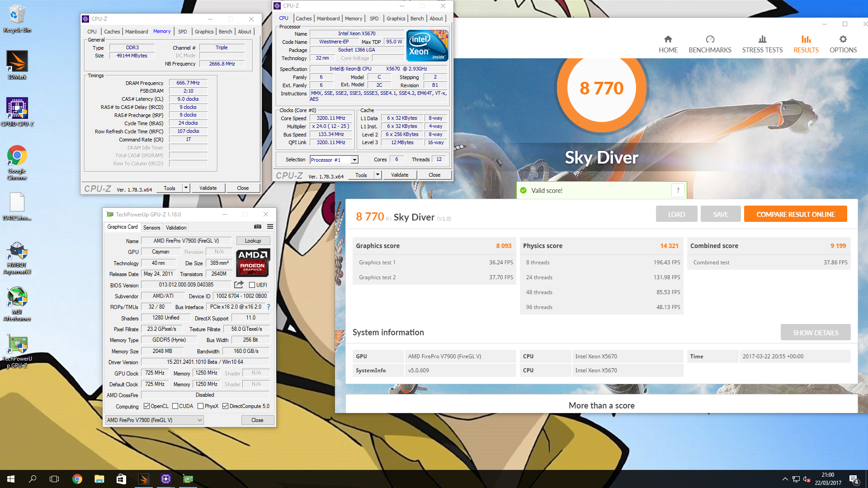Open Task View on taskbar
Viewport: 868px width, 488px height.
(x=54, y=479)
